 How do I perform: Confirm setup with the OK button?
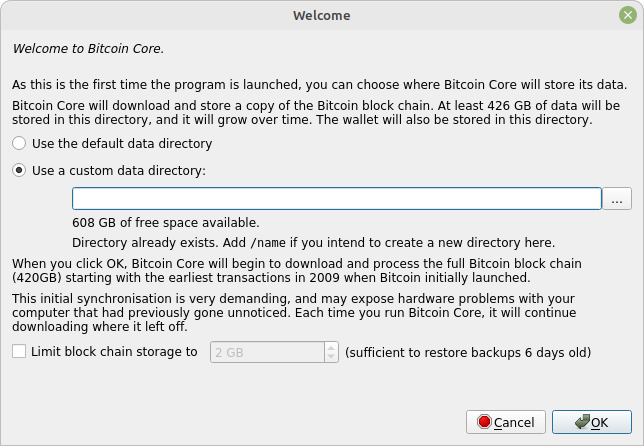(591, 422)
